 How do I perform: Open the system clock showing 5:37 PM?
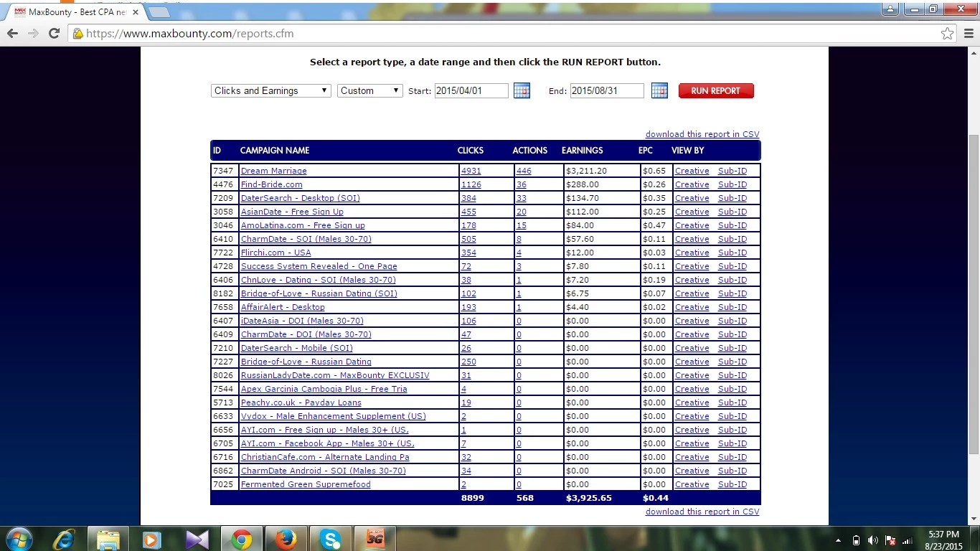click(943, 540)
